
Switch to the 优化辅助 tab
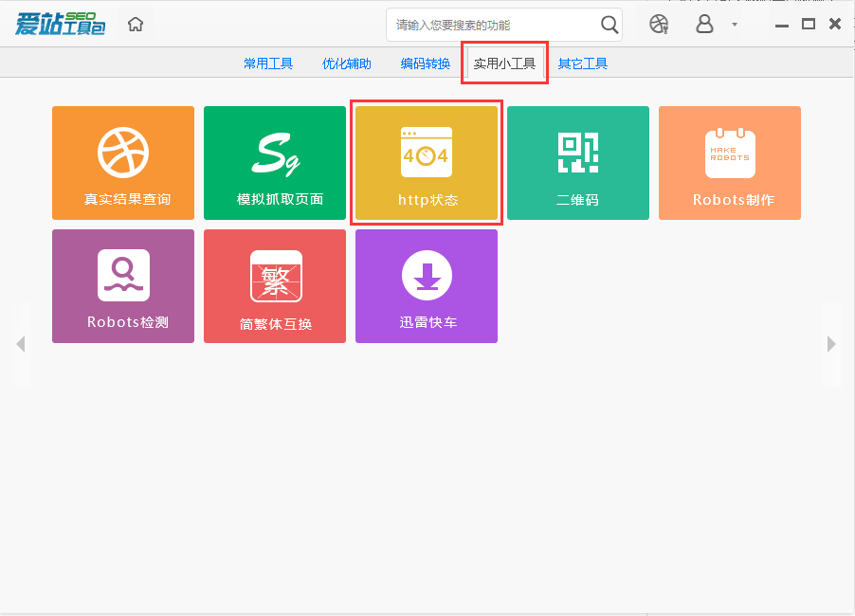pos(345,63)
